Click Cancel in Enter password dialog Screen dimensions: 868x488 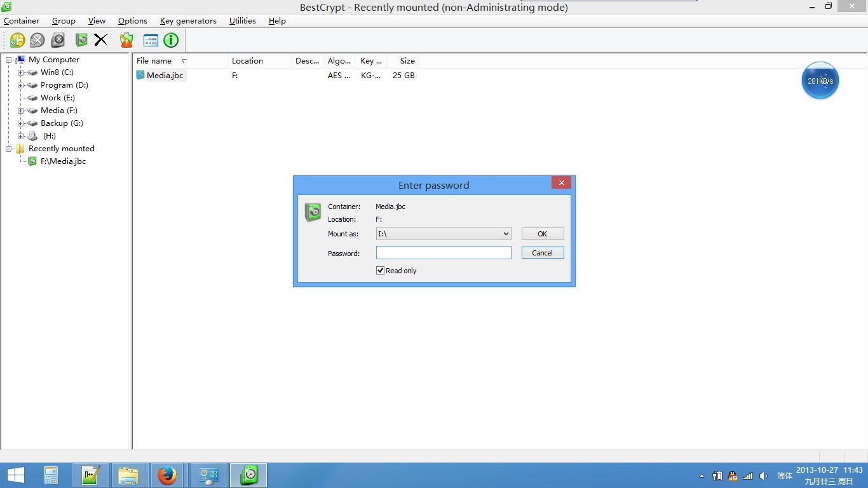click(x=543, y=253)
